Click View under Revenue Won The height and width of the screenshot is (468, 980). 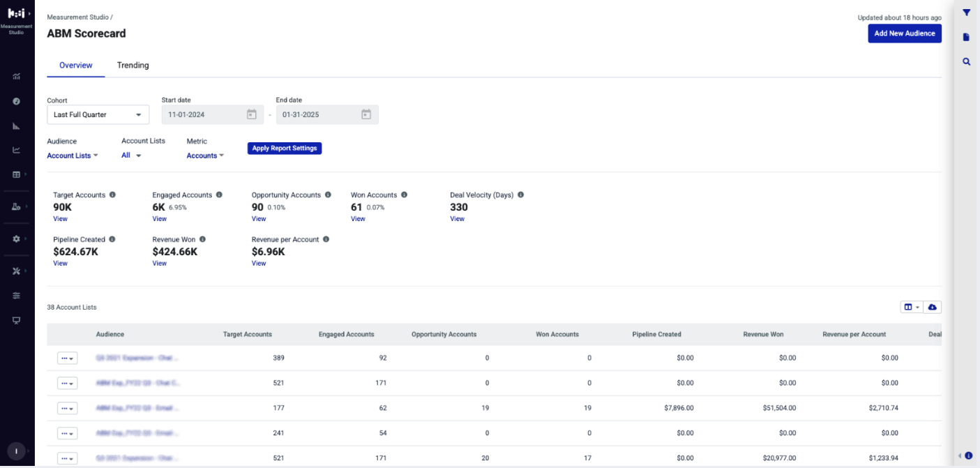(x=160, y=264)
